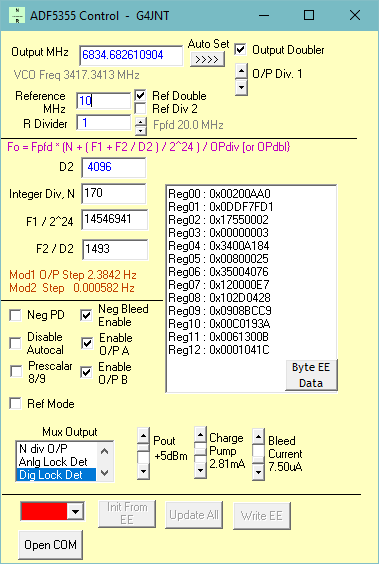Enable the Neg PD checkbox

pos(15,315)
